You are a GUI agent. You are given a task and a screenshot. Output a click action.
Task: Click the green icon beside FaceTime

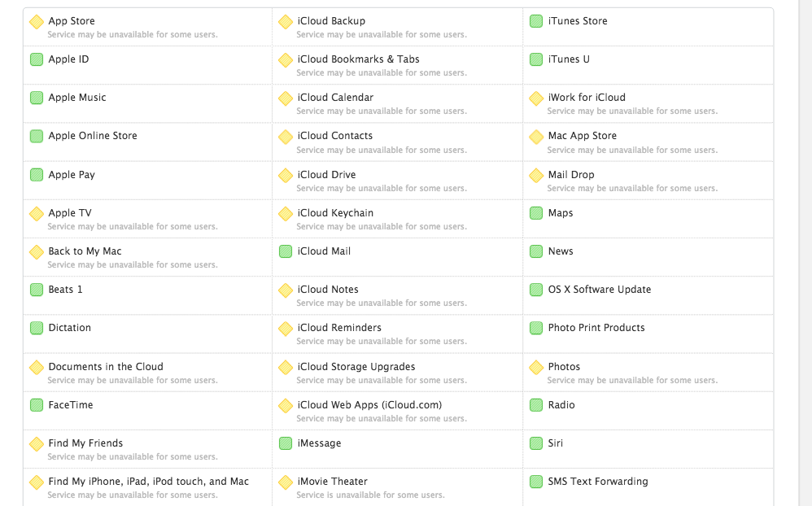37,405
